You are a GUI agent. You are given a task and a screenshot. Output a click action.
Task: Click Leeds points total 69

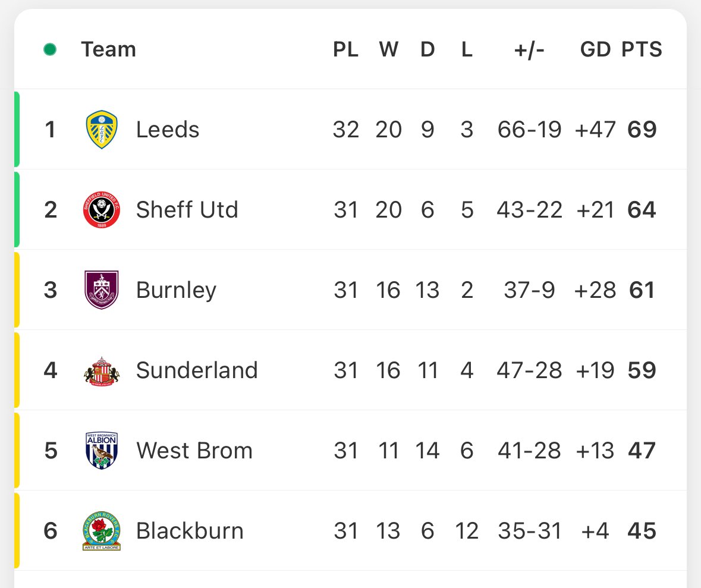tap(642, 130)
